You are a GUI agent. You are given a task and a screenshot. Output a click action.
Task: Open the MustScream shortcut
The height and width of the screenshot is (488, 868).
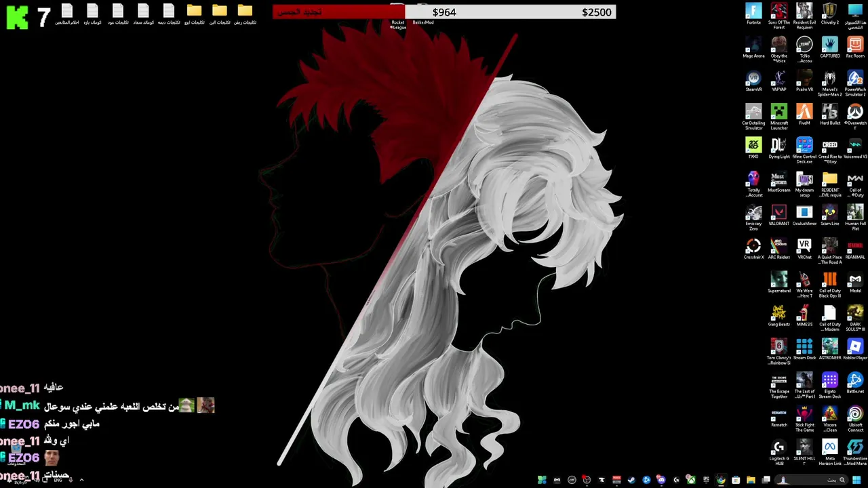[x=779, y=182]
